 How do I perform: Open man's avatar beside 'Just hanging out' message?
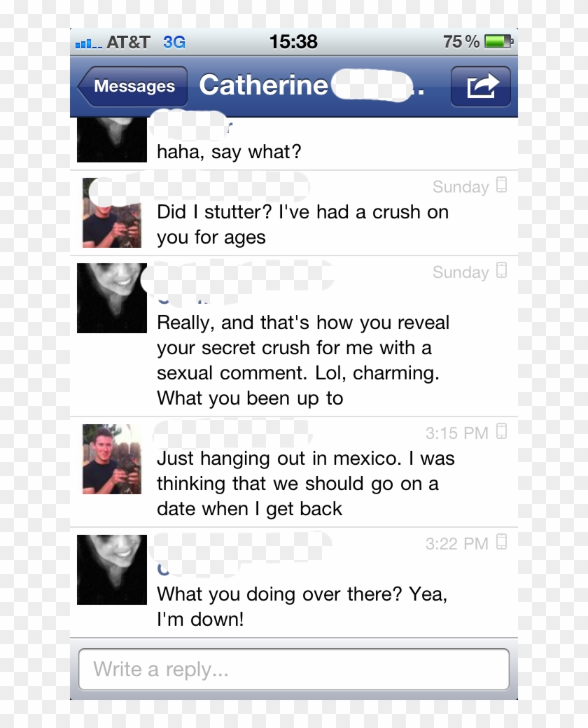pos(112,459)
